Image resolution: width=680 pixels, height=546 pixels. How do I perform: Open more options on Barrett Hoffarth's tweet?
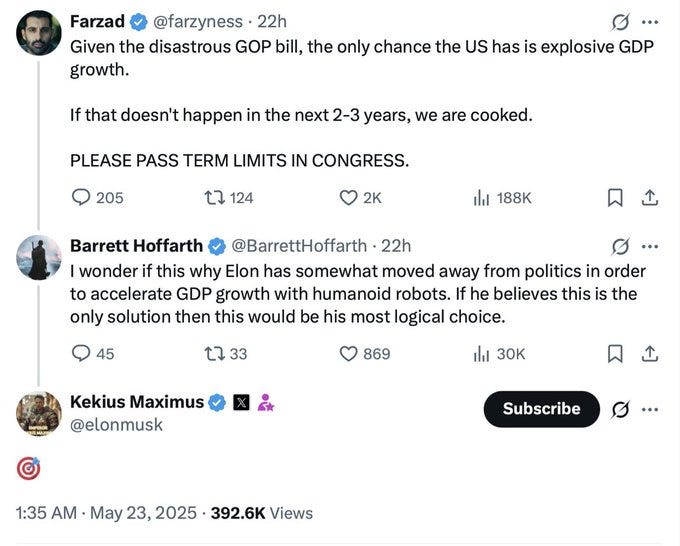pos(650,246)
